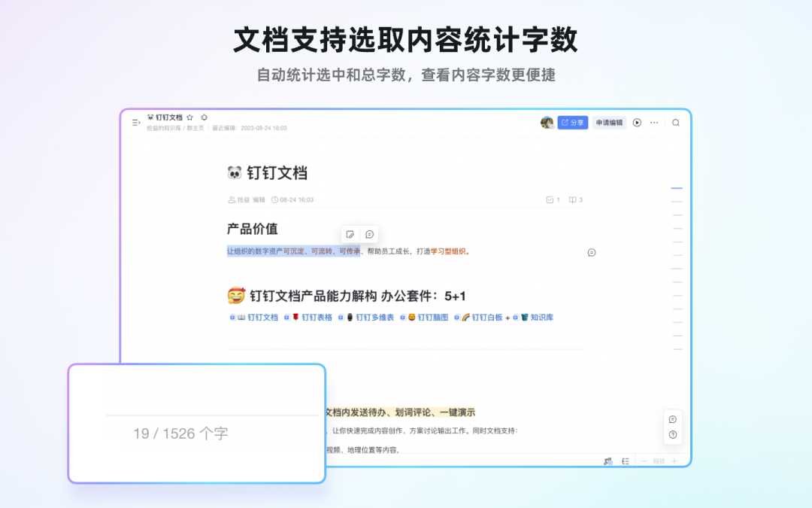Click the 申请编辑 request edit button
This screenshot has height=508, width=812.
click(609, 123)
